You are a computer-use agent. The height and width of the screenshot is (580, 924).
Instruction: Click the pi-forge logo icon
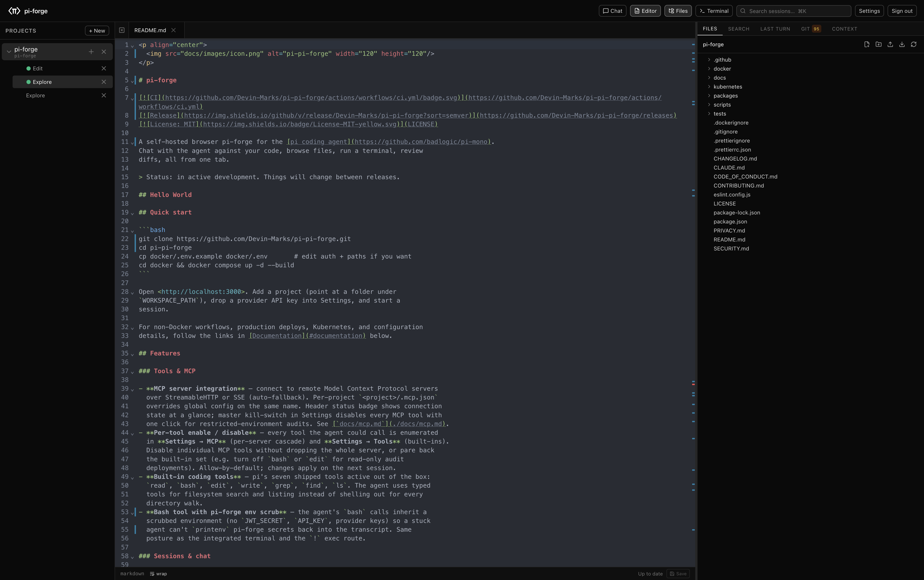(x=14, y=11)
